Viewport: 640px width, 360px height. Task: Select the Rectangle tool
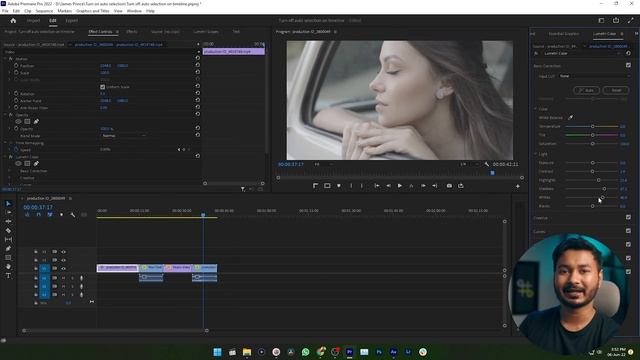click(9, 258)
